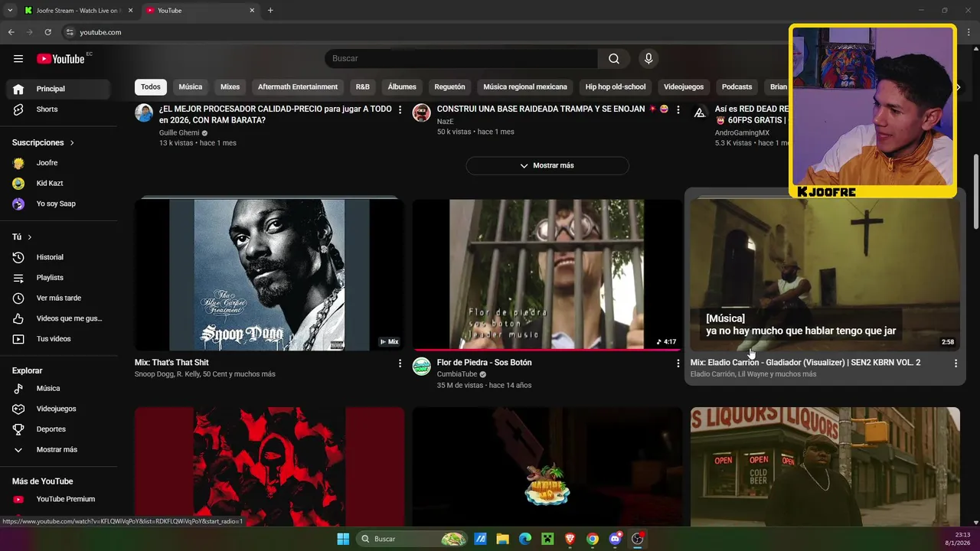
Task: Open options for Flor de Piedra video
Action: (678, 364)
